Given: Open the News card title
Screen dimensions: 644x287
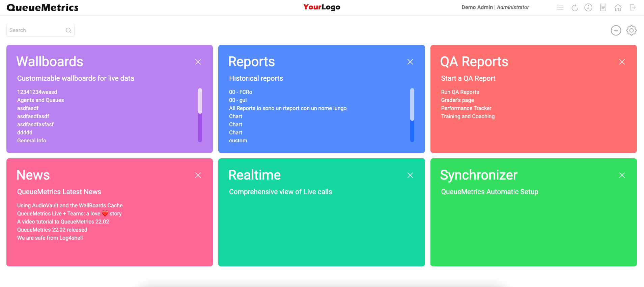Looking at the screenshot, I should [33, 175].
